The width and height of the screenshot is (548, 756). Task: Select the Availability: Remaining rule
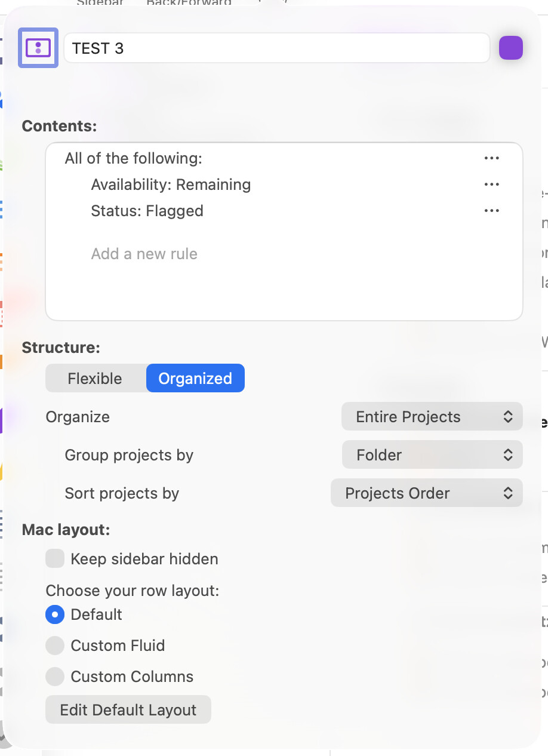(x=171, y=185)
